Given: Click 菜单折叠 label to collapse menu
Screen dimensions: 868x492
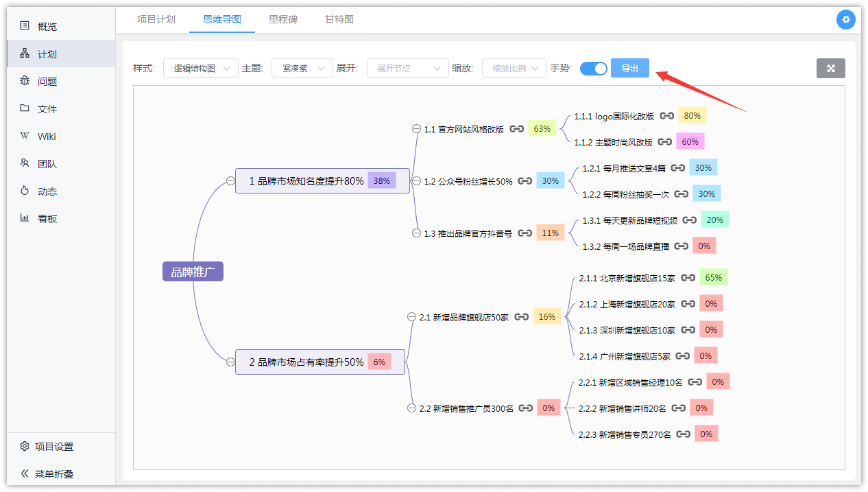Looking at the screenshot, I should 54,474.
